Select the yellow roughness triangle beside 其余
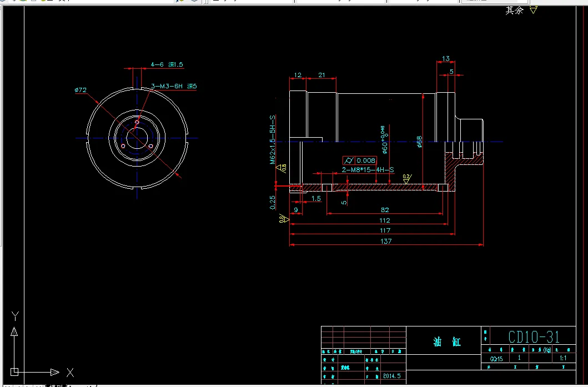Viewport: 588px width, 387px height. pyautogui.click(x=534, y=10)
